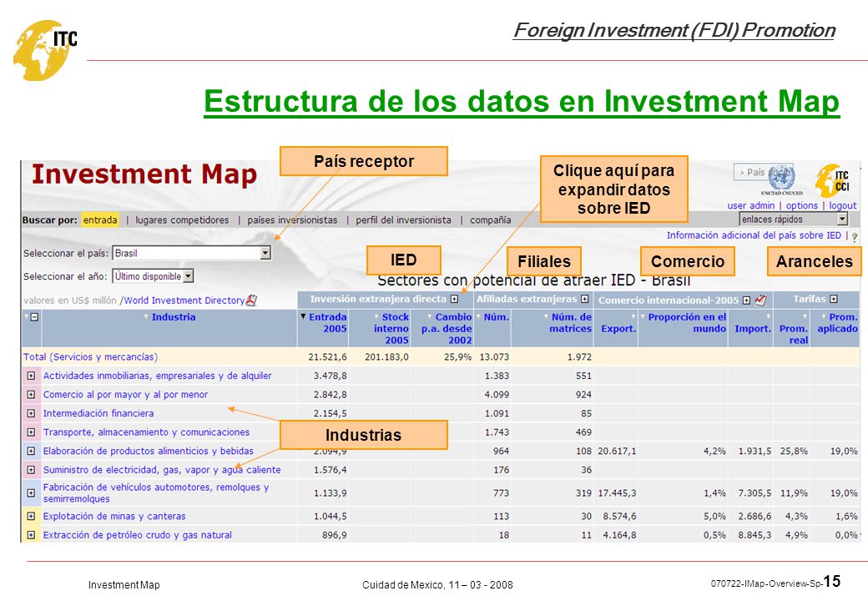Click the 201.183,0 stock interno value
Image resolution: width=868 pixels, height=601 pixels.
(386, 357)
